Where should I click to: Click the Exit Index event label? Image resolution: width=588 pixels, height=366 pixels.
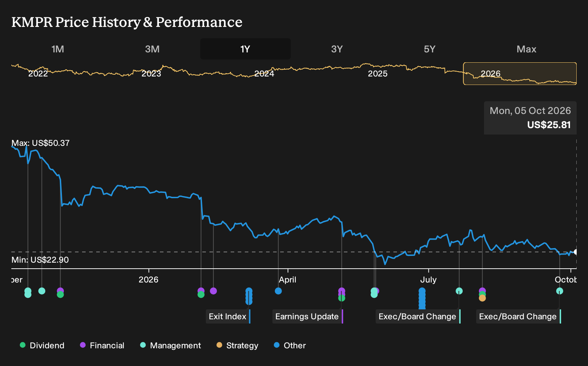tap(228, 316)
